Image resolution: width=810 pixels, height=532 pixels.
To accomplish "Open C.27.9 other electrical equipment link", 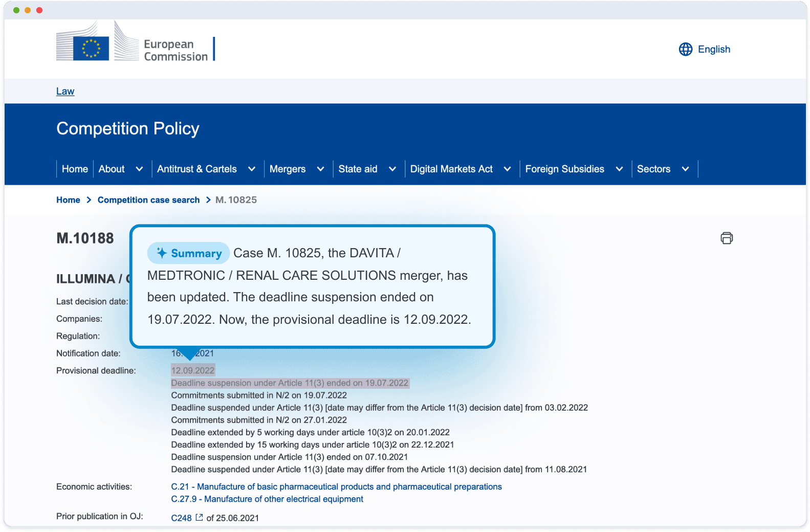I will click(x=267, y=499).
